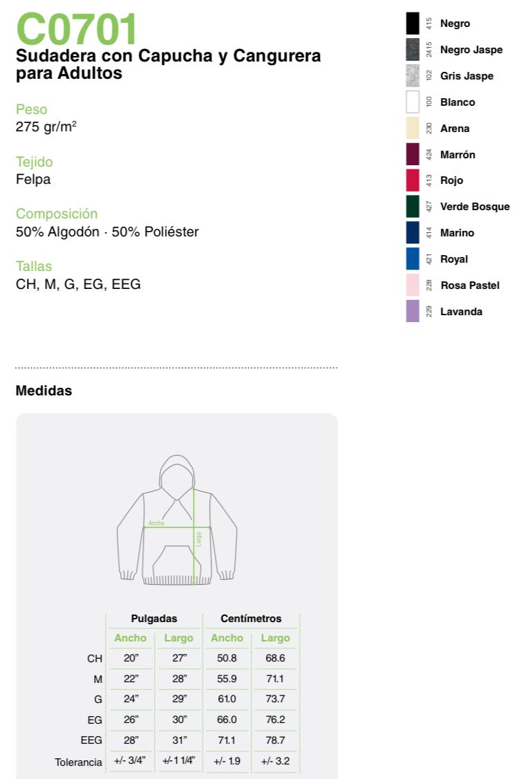
Task: Select the Centímetros table column header
Action: [251, 619]
